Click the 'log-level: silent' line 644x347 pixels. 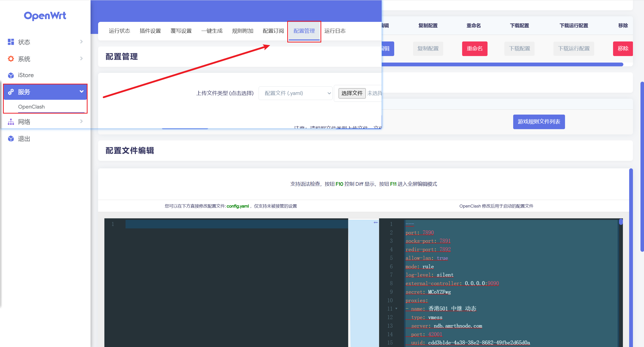[x=429, y=275]
